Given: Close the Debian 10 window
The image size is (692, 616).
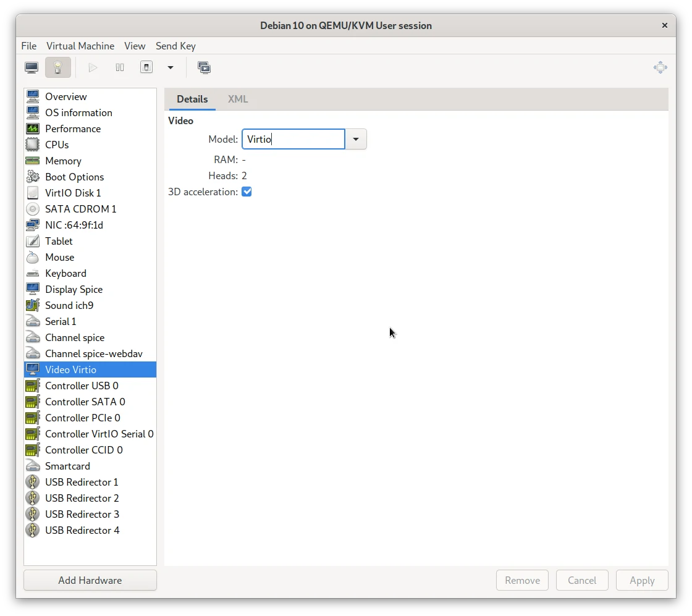Looking at the screenshot, I should pos(665,25).
